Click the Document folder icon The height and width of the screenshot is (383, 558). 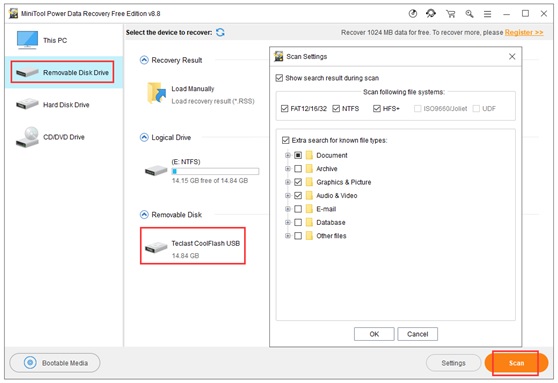pyautogui.click(x=309, y=155)
